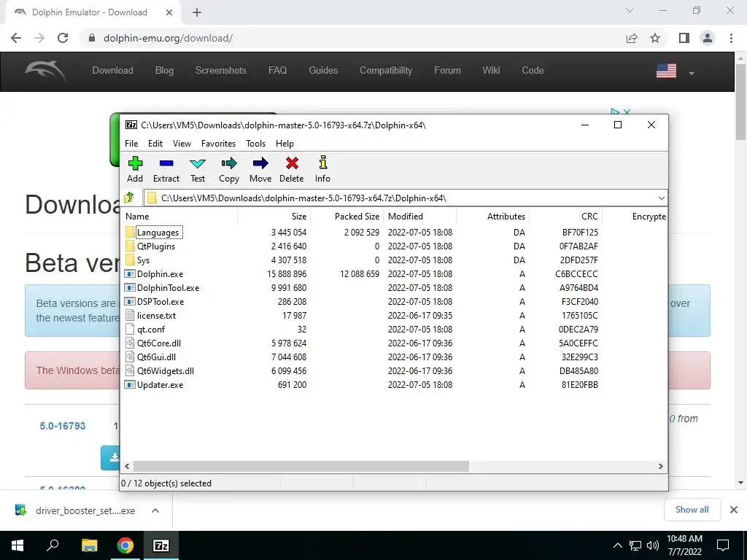Open the Chrome profile avatar

708,38
